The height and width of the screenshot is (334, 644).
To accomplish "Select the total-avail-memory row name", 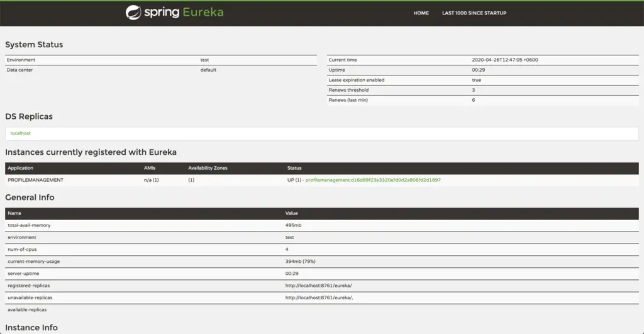I will tap(29, 226).
